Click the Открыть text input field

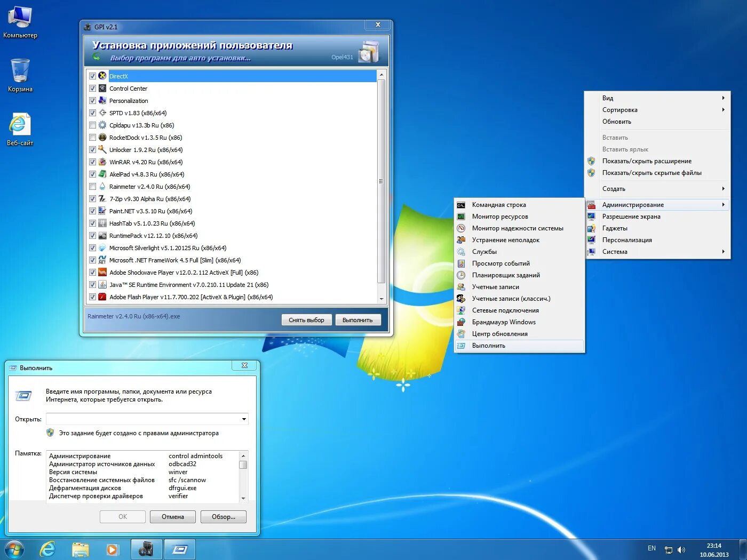coord(143,419)
